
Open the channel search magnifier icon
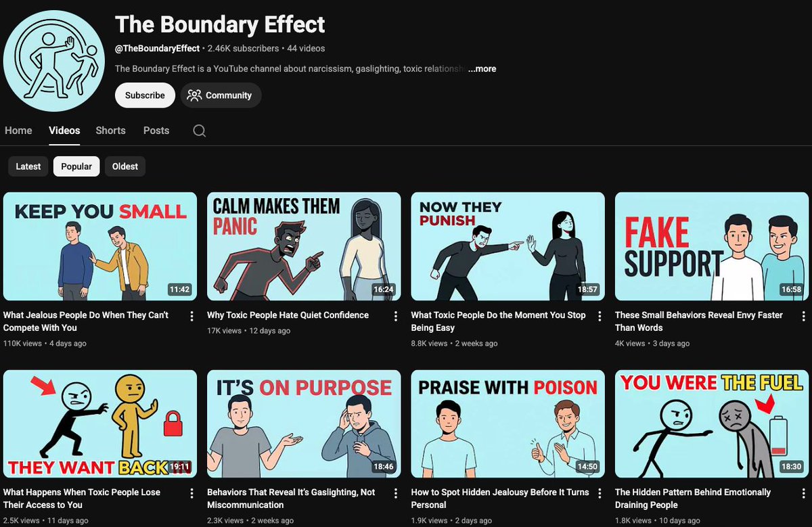tap(199, 131)
